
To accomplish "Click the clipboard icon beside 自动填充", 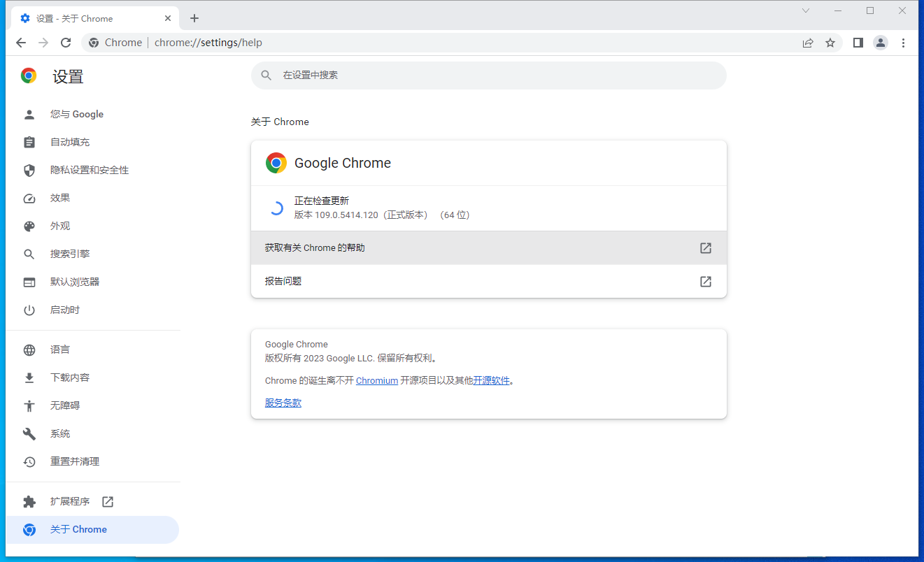I will click(29, 142).
